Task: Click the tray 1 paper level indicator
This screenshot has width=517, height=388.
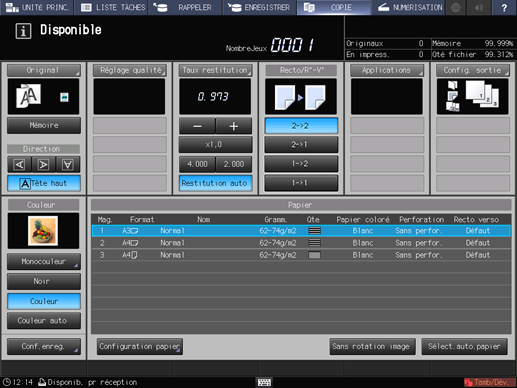Action: point(314,231)
